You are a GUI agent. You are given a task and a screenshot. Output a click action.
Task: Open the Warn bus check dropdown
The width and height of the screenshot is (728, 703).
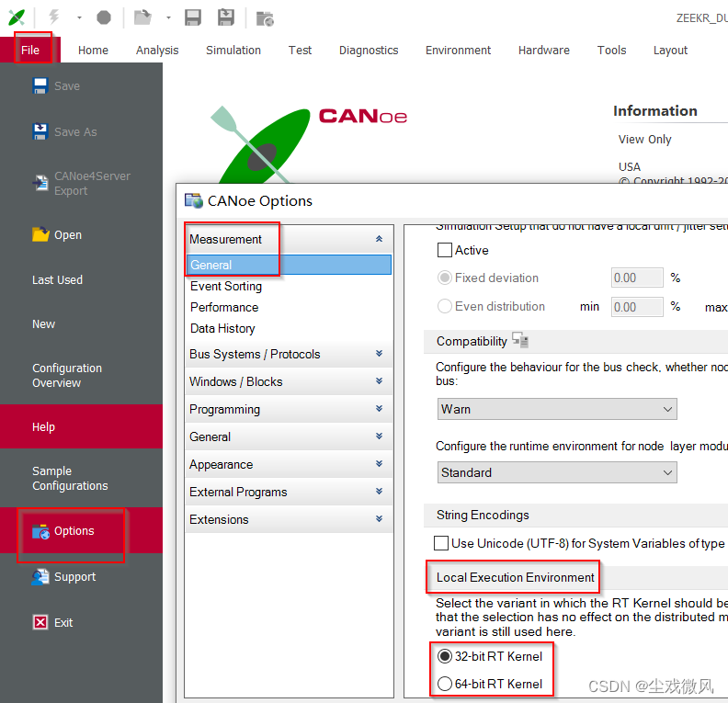click(x=557, y=409)
